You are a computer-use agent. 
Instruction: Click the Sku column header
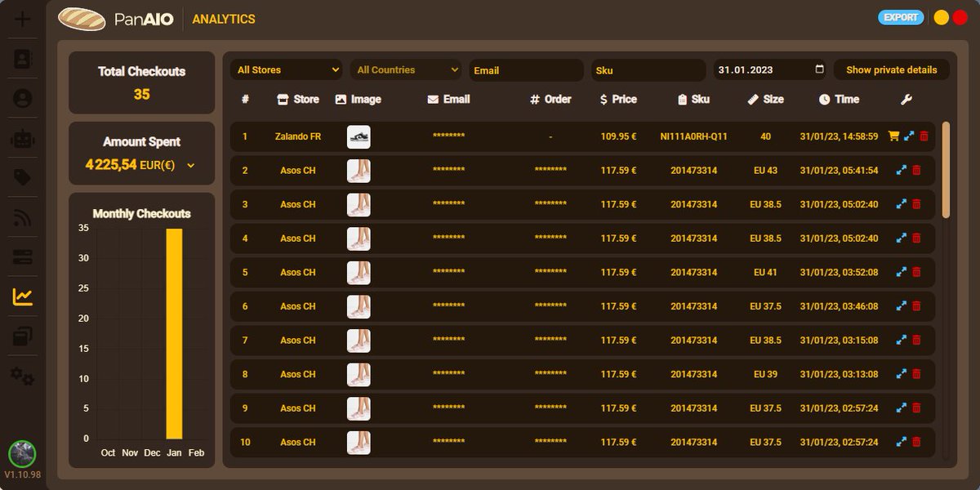coord(693,99)
